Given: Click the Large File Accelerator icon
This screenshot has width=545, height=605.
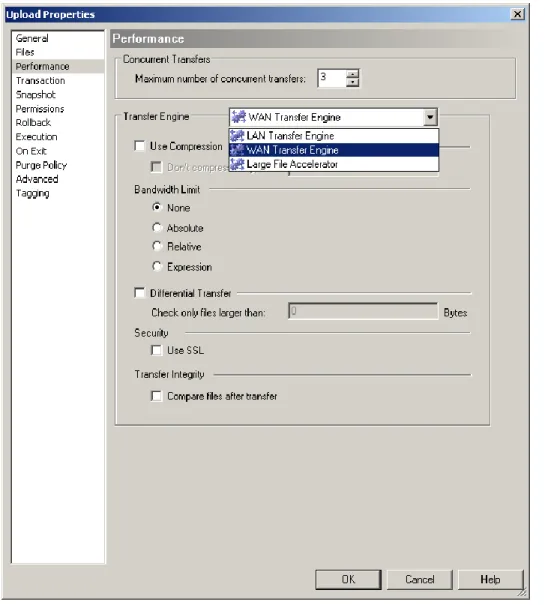Looking at the screenshot, I should [237, 164].
